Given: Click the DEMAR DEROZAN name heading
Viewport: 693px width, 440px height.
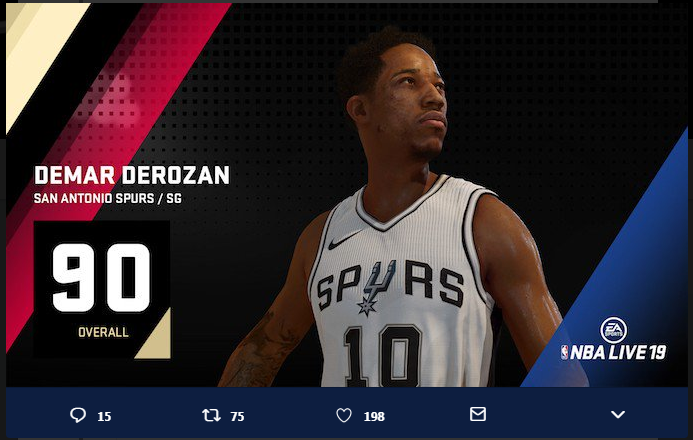Looking at the screenshot, I should (x=132, y=175).
